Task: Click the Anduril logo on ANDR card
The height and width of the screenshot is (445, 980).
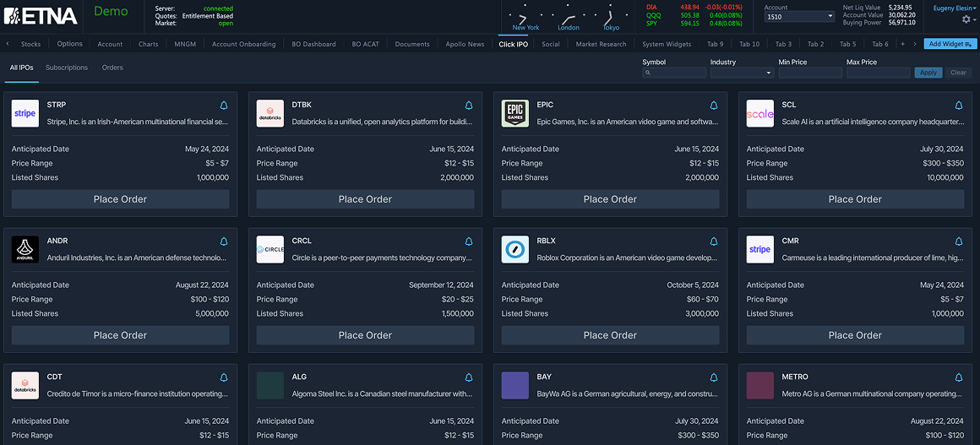Action: pyautogui.click(x=25, y=249)
